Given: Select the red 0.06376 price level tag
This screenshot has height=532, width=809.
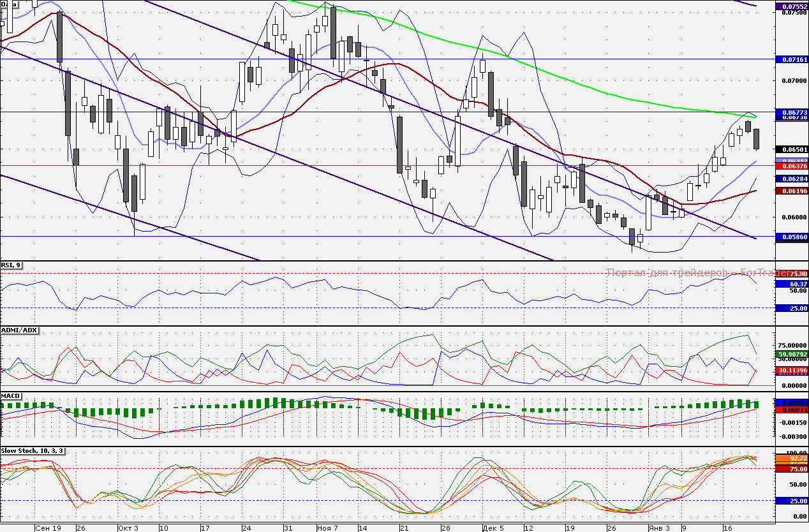Looking at the screenshot, I should coord(790,166).
